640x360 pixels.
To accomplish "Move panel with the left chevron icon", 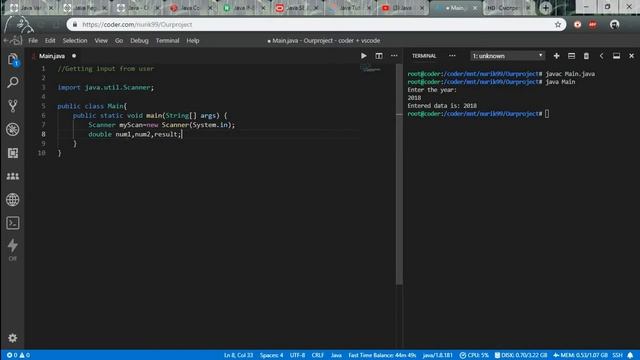I will (x=601, y=56).
